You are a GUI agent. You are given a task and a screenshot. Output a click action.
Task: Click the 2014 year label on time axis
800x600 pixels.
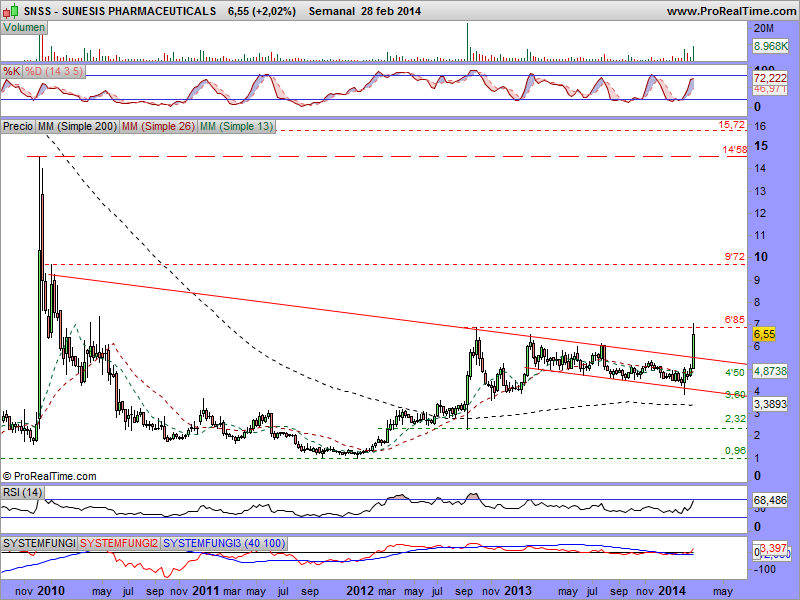point(672,591)
